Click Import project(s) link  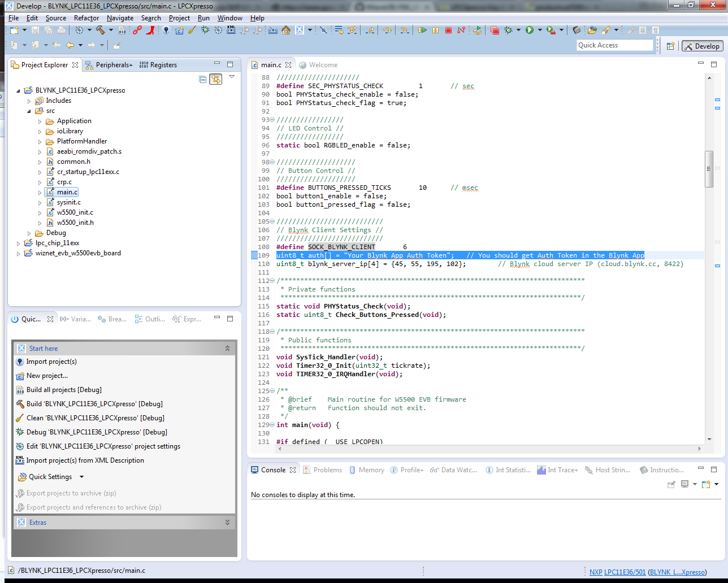[51, 362]
